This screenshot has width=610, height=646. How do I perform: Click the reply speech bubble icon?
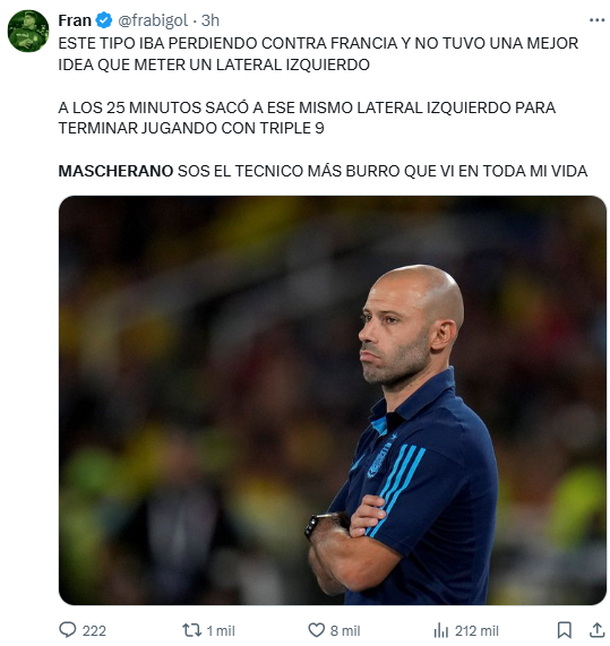(x=68, y=630)
